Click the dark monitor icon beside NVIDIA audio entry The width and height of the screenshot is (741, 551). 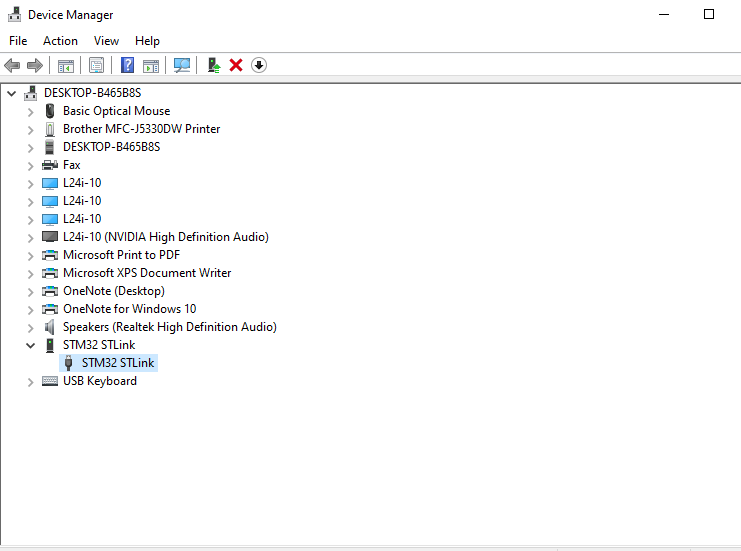point(50,237)
